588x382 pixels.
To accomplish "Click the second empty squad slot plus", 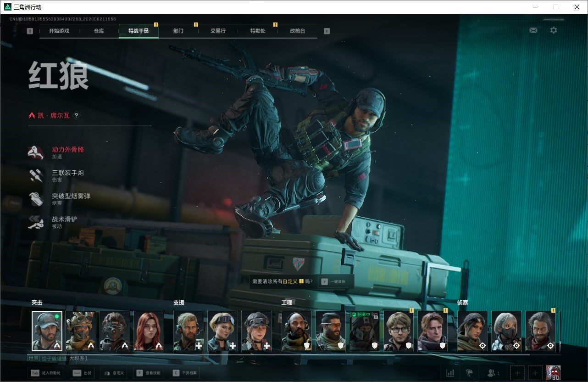I will [535, 373].
